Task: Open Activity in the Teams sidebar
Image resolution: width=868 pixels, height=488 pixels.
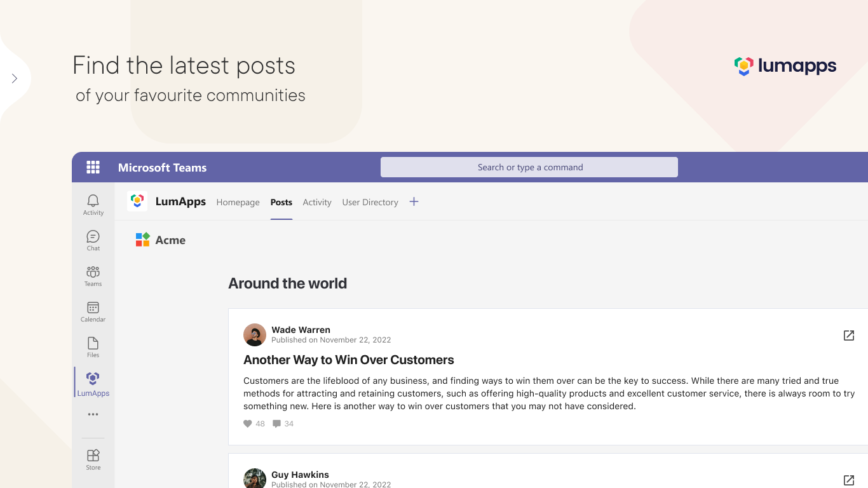Action: (x=93, y=205)
